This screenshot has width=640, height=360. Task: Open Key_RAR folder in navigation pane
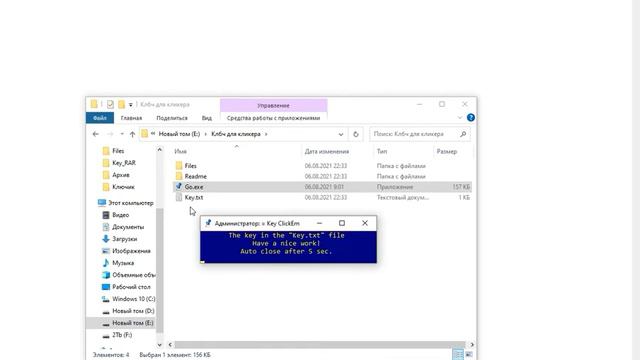tap(124, 163)
